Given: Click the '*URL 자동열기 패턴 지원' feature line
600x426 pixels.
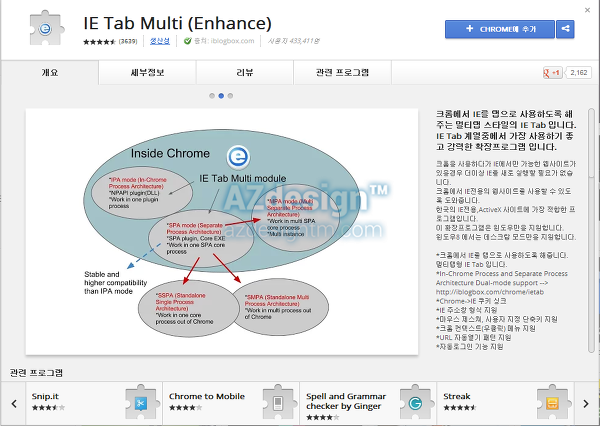Looking at the screenshot, I should click(473, 338).
